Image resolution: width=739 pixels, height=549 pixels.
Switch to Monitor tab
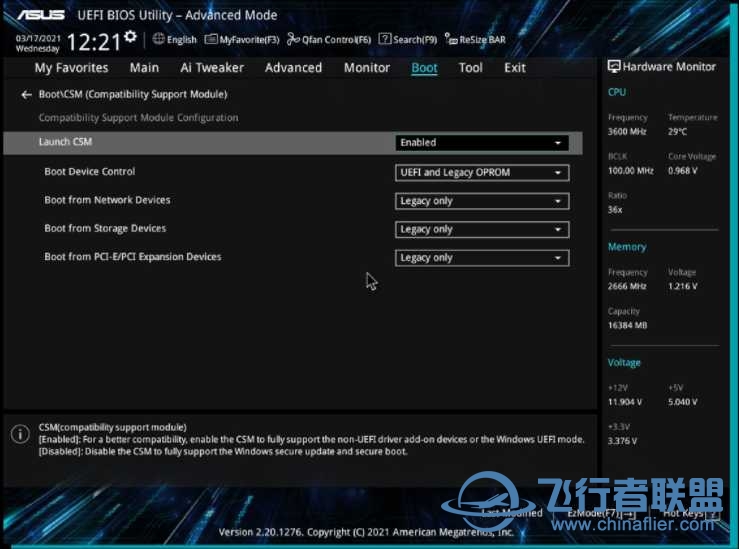(x=367, y=68)
